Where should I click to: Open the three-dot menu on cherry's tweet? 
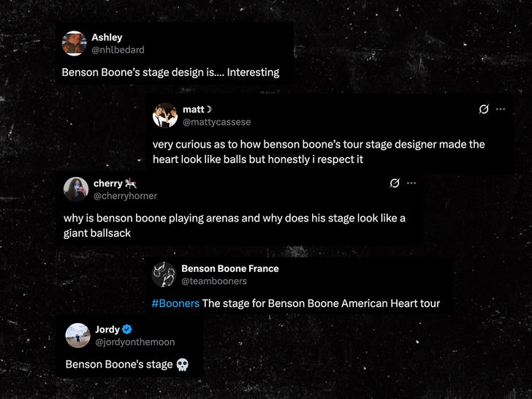pos(412,183)
